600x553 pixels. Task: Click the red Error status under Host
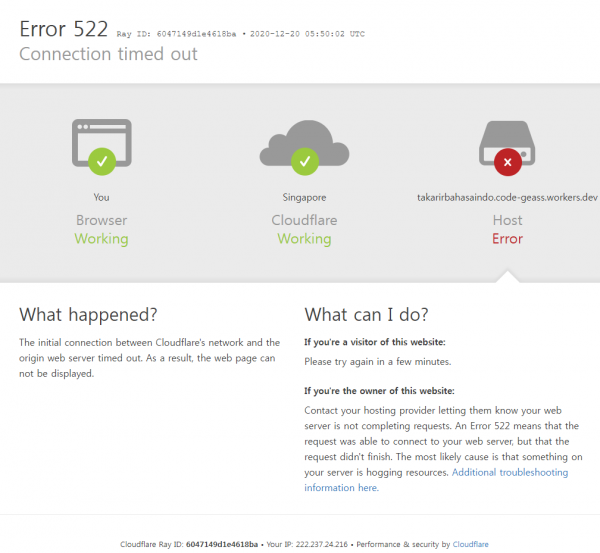pyautogui.click(x=507, y=239)
